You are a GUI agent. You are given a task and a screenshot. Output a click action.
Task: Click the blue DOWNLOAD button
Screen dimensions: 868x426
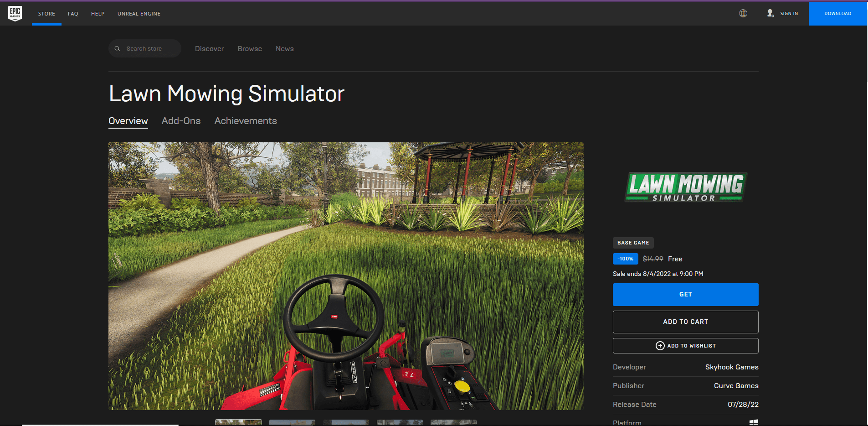pyautogui.click(x=838, y=14)
